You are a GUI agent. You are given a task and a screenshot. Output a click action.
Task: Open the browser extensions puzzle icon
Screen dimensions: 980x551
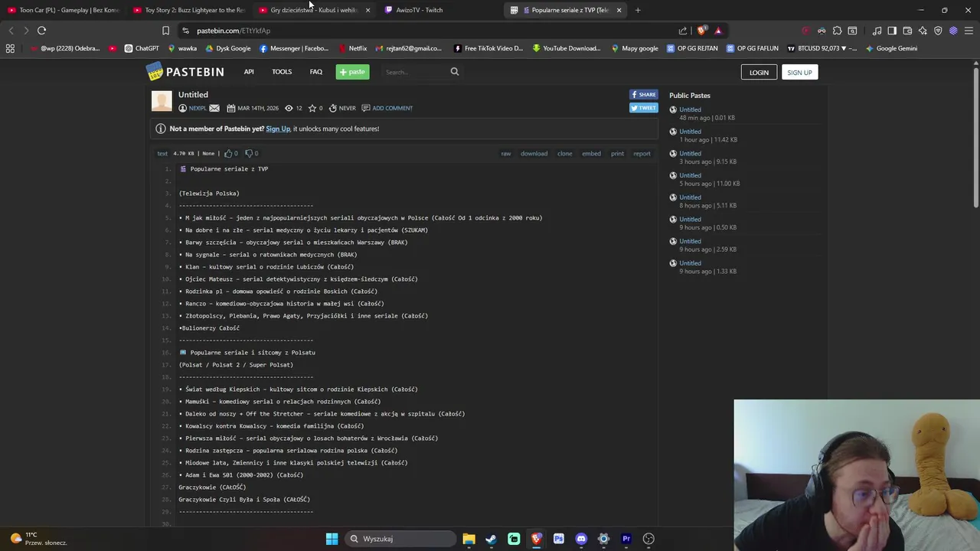tap(837, 31)
